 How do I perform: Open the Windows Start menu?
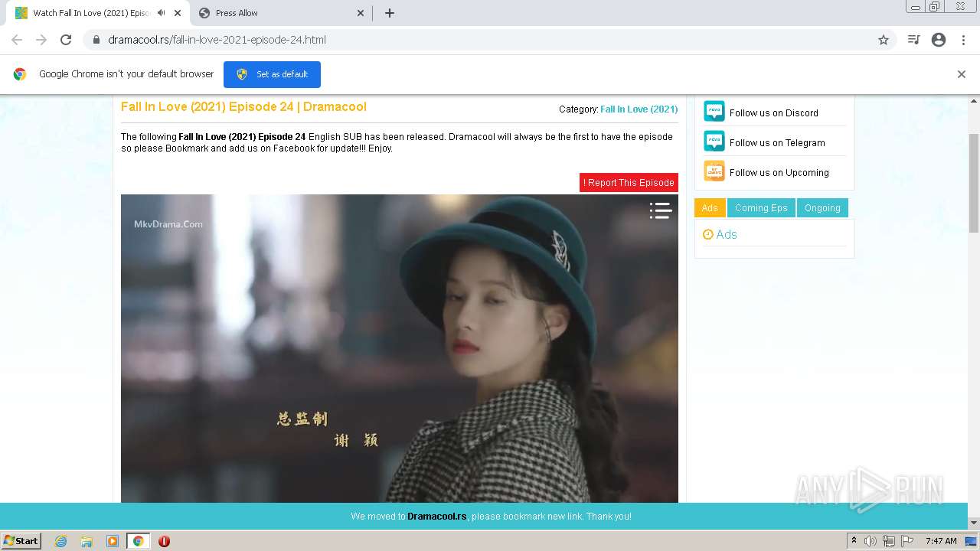click(21, 541)
